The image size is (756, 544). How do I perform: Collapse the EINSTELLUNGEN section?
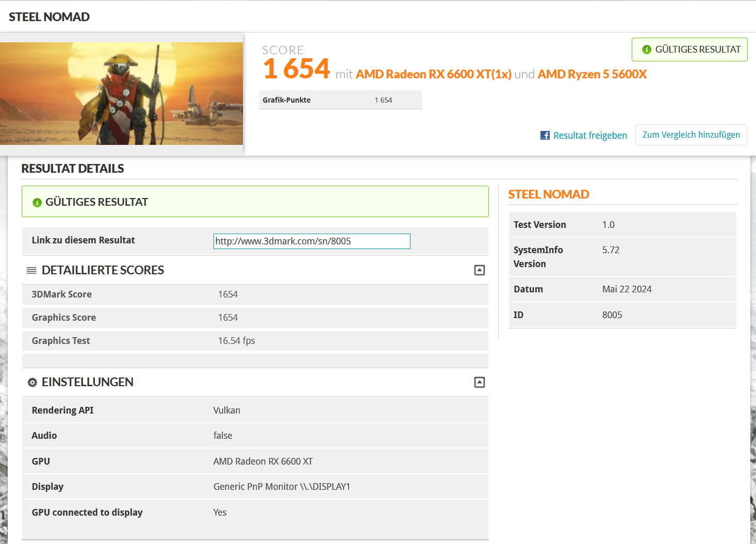480,382
